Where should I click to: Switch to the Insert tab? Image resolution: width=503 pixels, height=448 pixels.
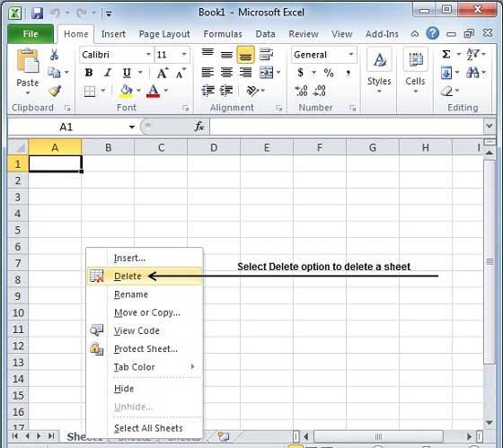[113, 34]
